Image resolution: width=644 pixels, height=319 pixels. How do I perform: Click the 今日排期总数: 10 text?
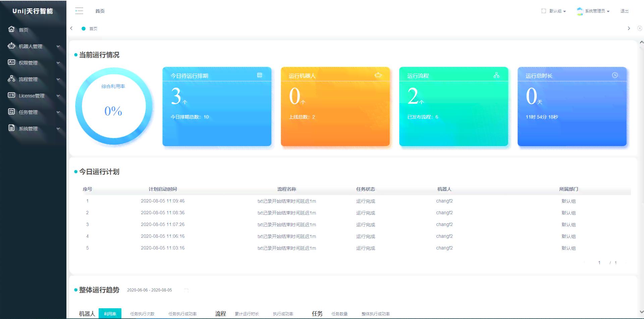click(190, 117)
